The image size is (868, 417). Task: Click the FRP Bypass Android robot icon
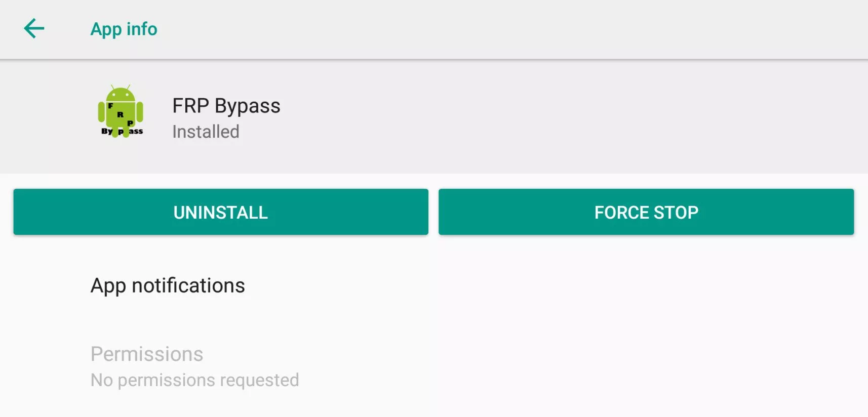121,111
